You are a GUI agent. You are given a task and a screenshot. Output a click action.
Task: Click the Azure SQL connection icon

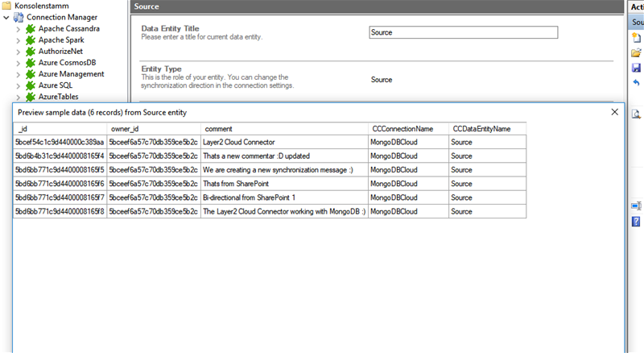pos(31,85)
